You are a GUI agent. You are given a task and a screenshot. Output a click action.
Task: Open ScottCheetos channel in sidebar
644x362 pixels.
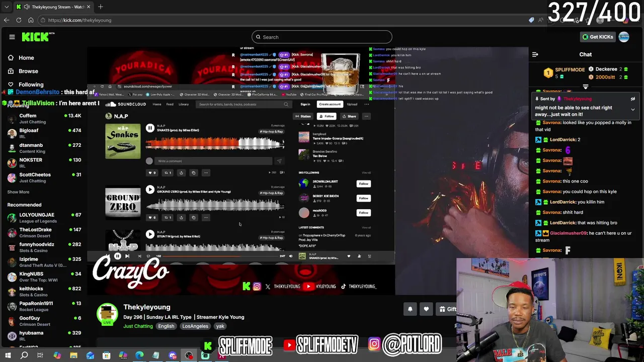[44, 177]
